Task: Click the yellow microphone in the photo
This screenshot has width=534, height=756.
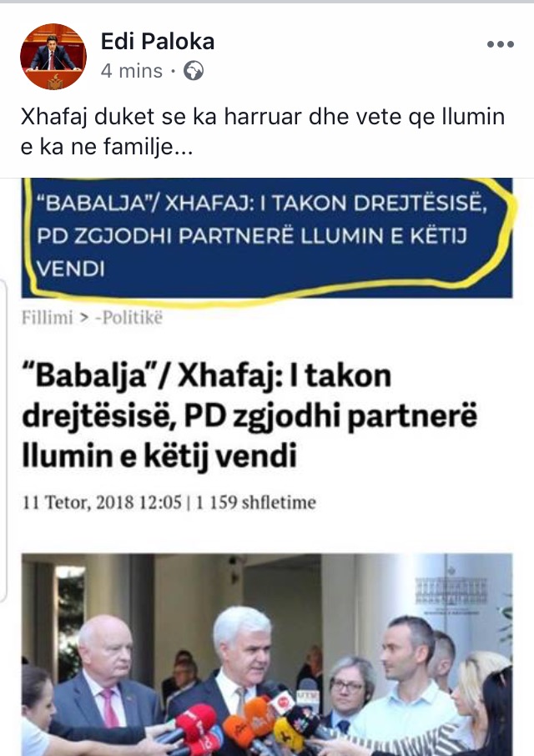Action: pyautogui.click(x=288, y=733)
